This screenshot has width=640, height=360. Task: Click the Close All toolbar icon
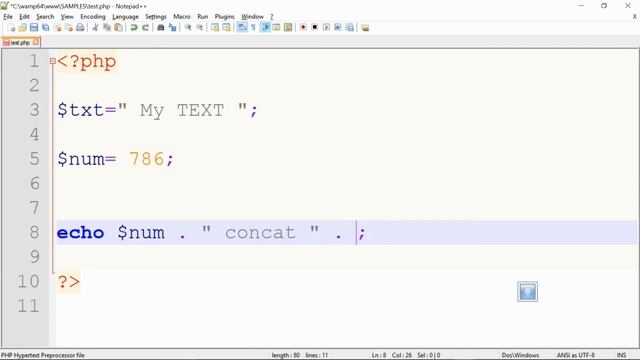pyautogui.click(x=69, y=27)
